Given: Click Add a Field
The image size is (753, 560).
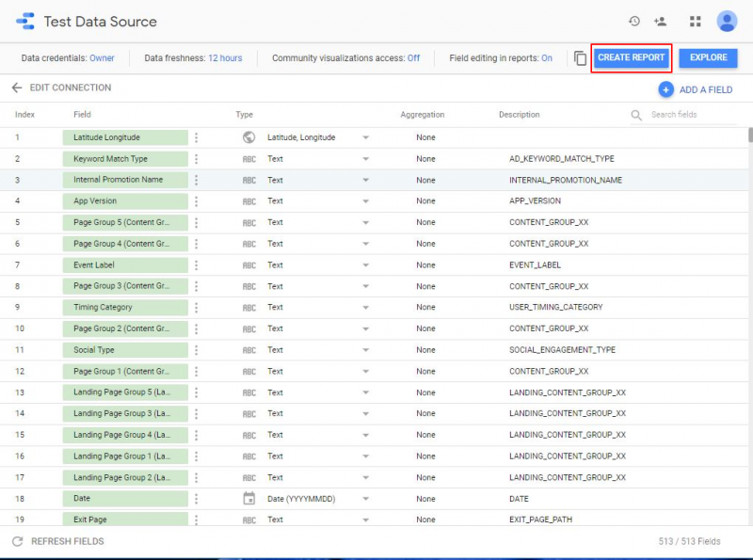Looking at the screenshot, I should click(706, 89).
